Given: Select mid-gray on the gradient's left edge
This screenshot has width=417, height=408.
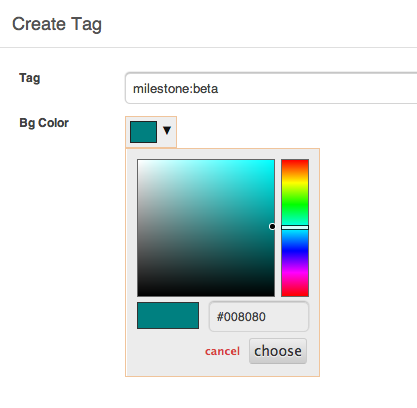Looking at the screenshot, I should tap(139, 228).
